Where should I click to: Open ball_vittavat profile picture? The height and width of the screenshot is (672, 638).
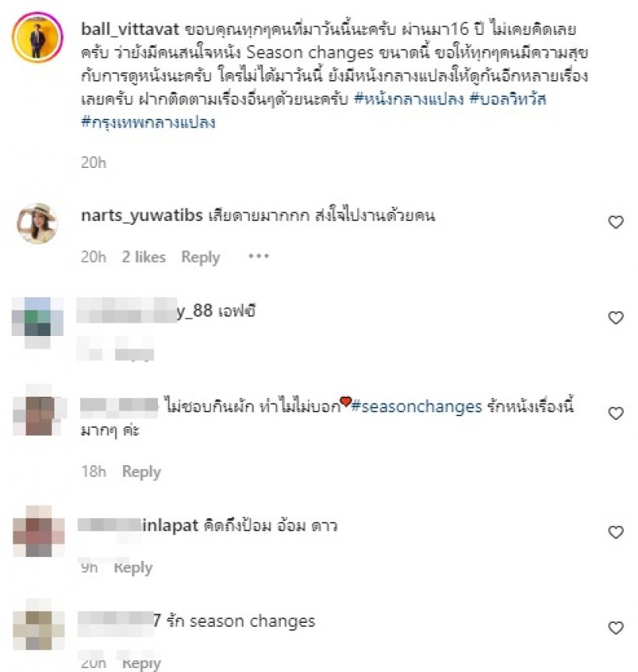[x=37, y=37]
